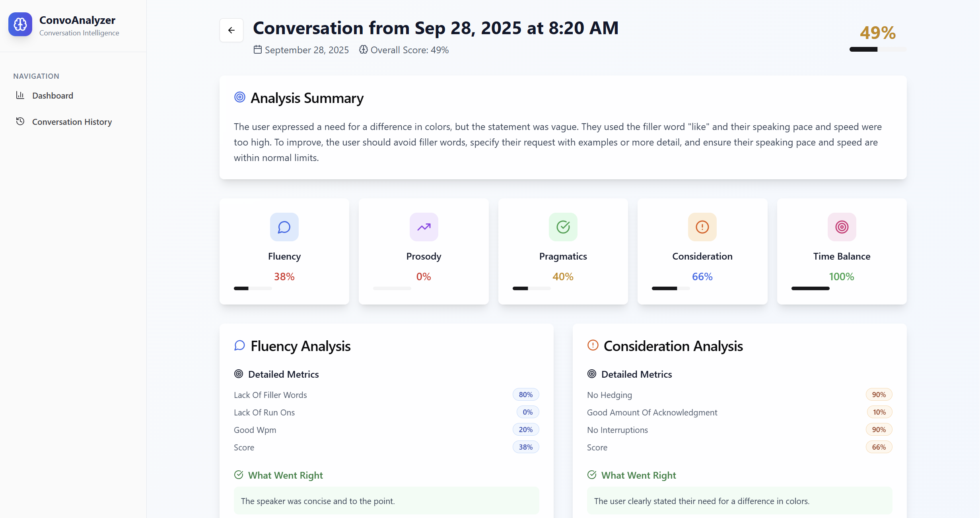Click the Time Balance target icon
Viewport: 980px width, 518px height.
[842, 227]
